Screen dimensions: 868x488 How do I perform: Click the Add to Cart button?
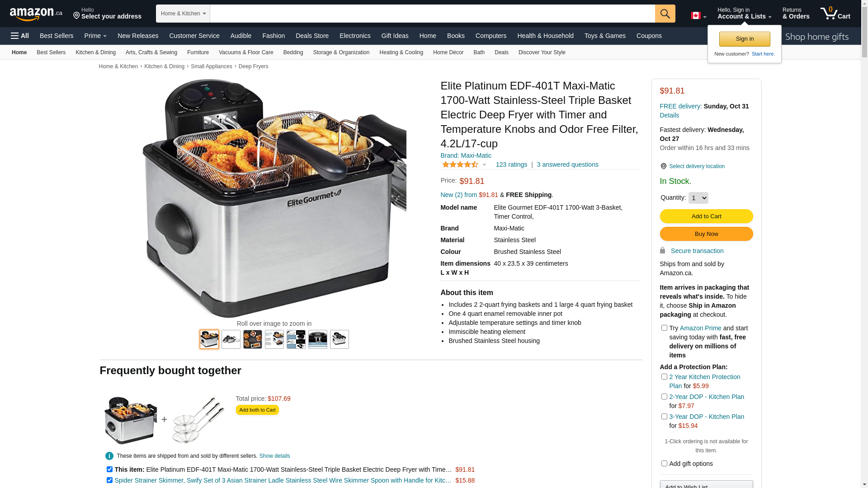click(x=706, y=216)
